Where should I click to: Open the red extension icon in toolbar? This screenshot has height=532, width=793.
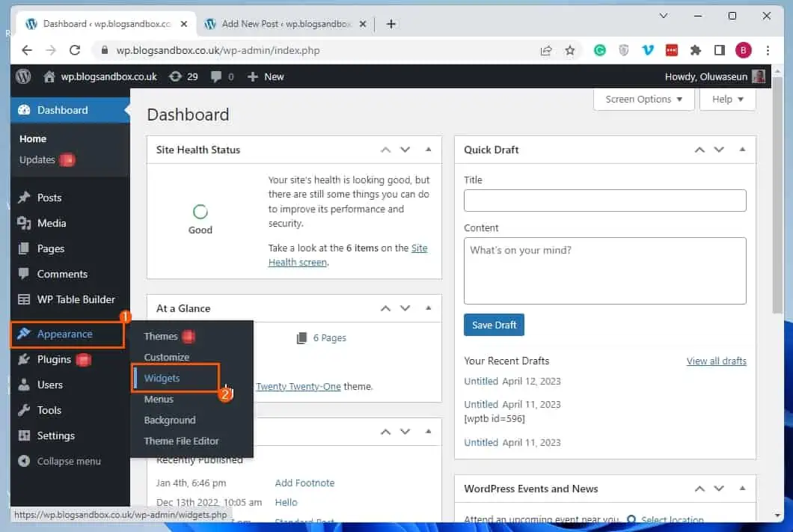pos(672,50)
